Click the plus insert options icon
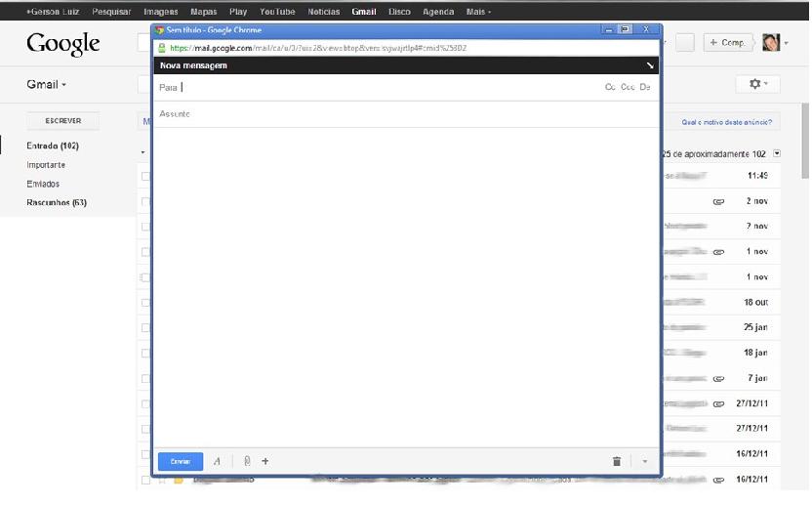The height and width of the screenshot is (505, 812). click(265, 461)
